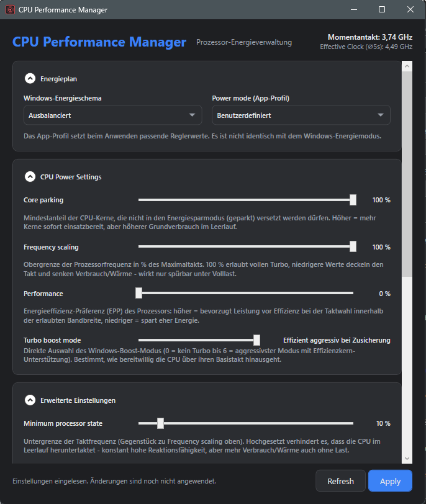Click the Frequency scaling label

coord(51,247)
